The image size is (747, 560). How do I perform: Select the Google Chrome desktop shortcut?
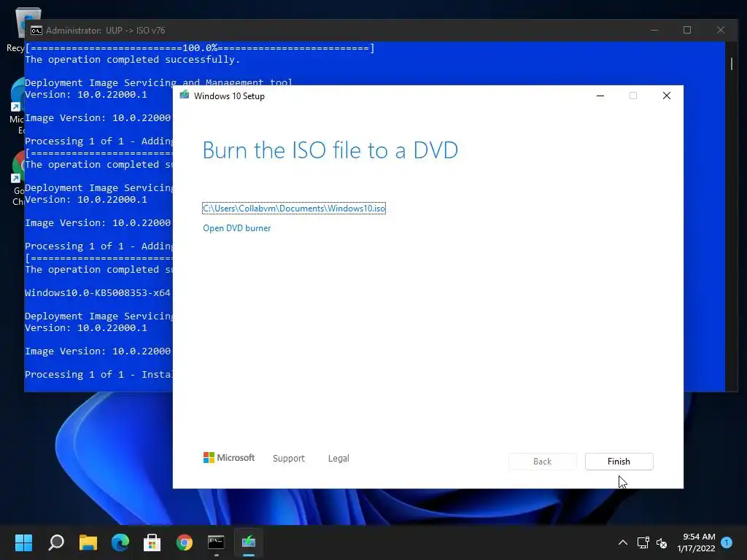18,178
